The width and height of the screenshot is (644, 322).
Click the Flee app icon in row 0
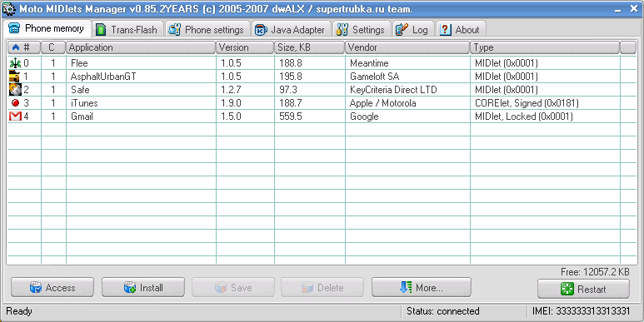[15, 62]
